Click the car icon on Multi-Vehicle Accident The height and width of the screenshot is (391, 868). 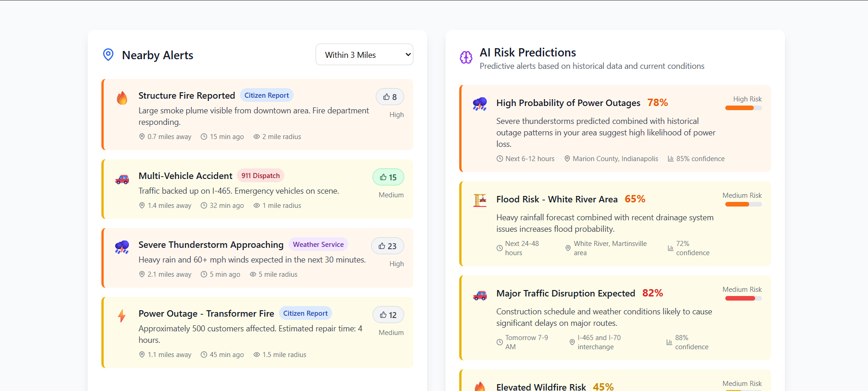122,179
